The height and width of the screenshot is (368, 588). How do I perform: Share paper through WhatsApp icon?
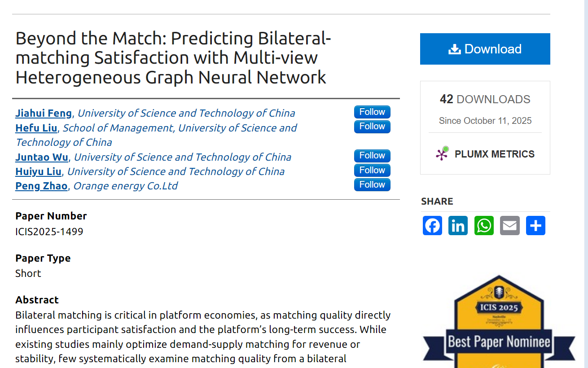click(x=484, y=225)
